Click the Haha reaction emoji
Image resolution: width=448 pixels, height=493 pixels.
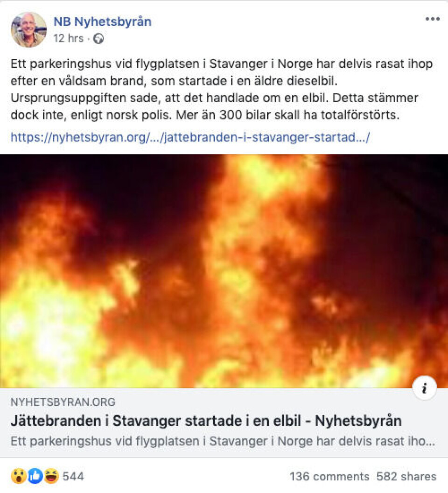coord(51,476)
